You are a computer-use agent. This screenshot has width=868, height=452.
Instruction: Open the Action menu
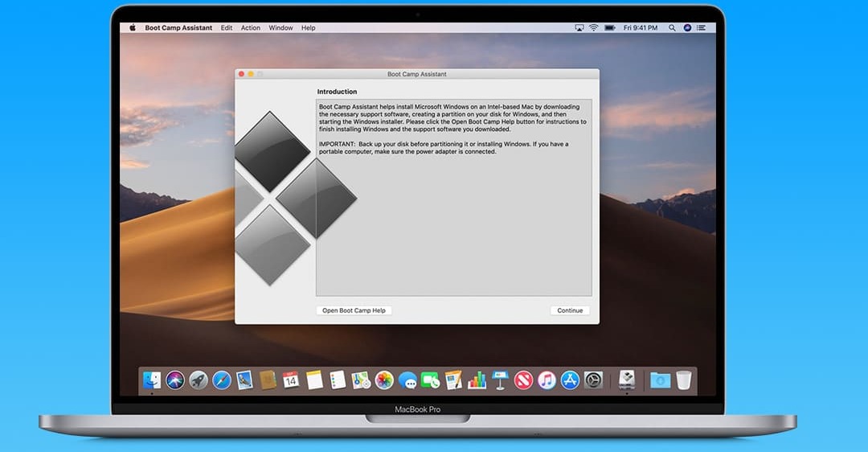tap(250, 27)
